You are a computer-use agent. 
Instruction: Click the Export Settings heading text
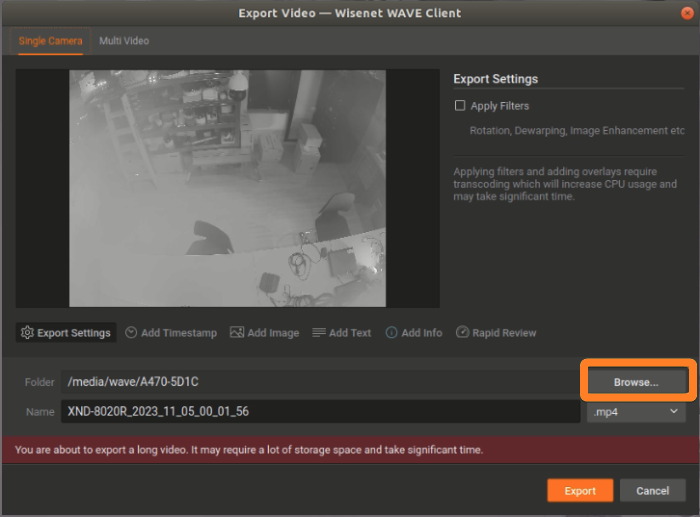pyautogui.click(x=496, y=79)
